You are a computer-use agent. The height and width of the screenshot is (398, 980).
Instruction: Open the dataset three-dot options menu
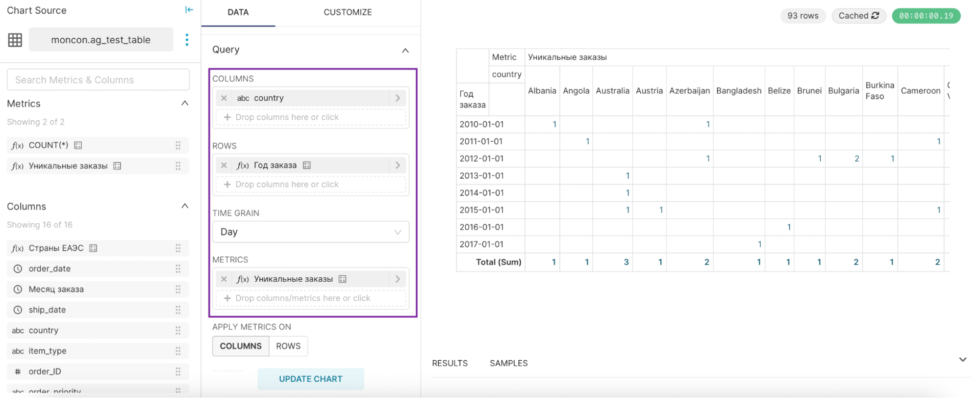click(x=187, y=40)
